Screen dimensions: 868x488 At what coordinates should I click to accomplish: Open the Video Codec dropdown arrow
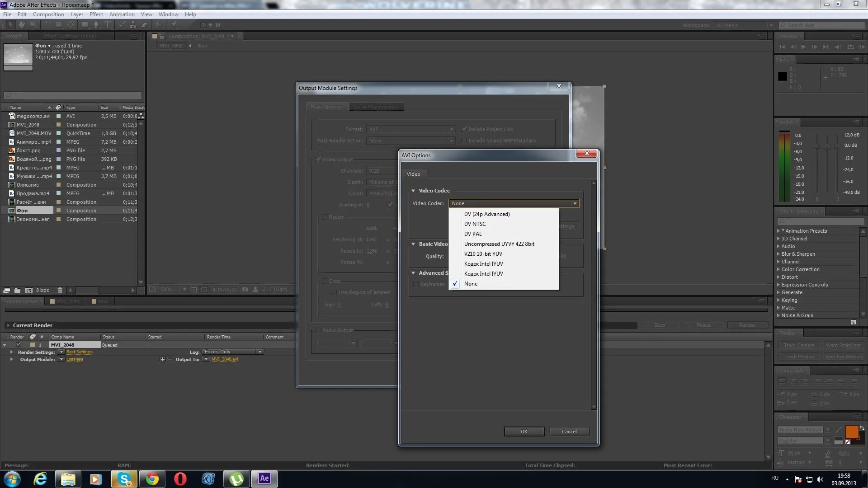pyautogui.click(x=575, y=203)
